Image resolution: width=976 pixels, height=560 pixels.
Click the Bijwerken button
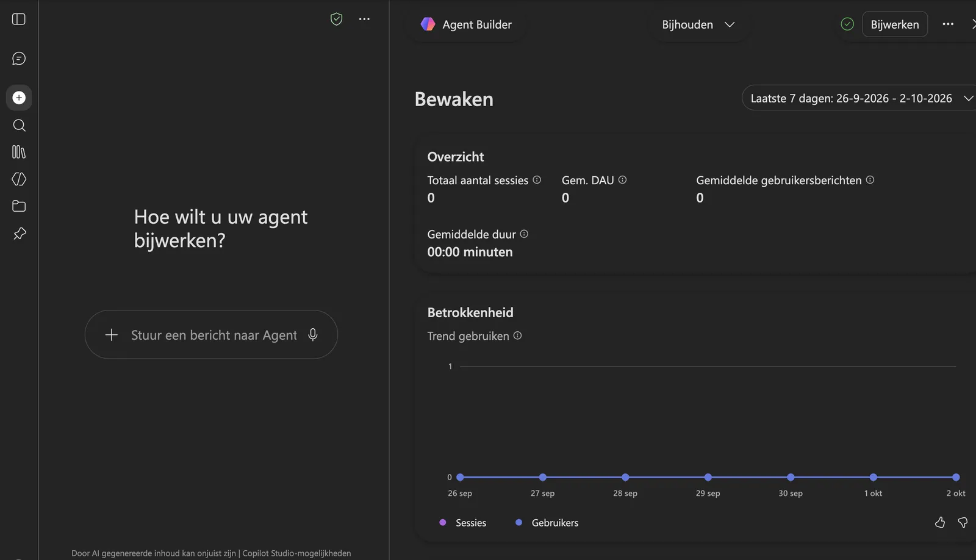(x=895, y=24)
